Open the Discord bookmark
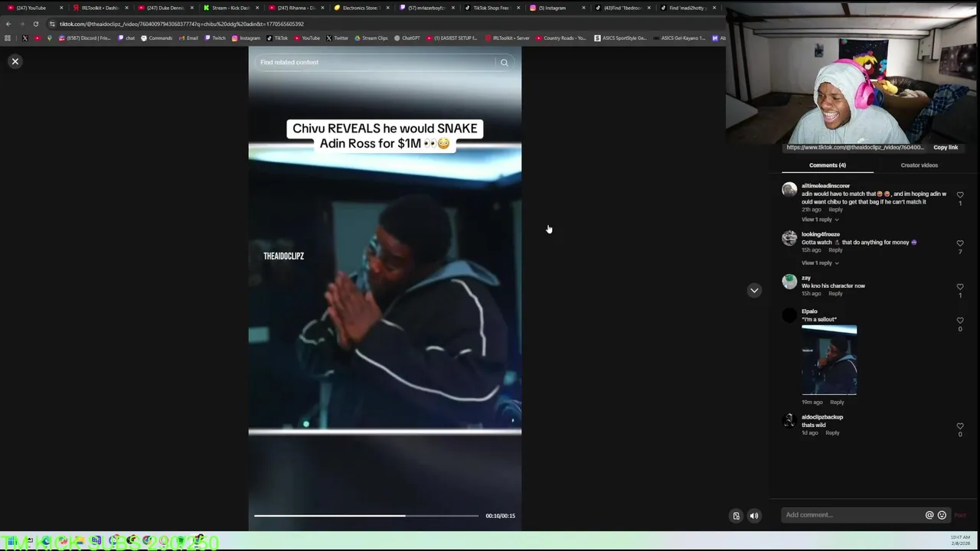Image resolution: width=980 pixels, height=551 pixels. (x=84, y=38)
